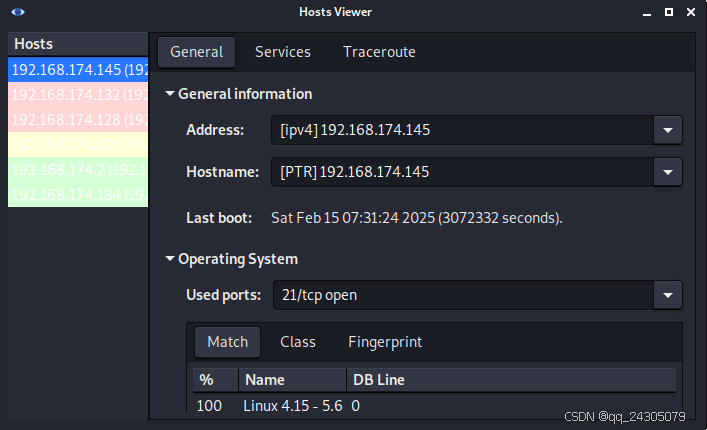Select the Match tab
The height and width of the screenshot is (430, 707).
point(227,342)
